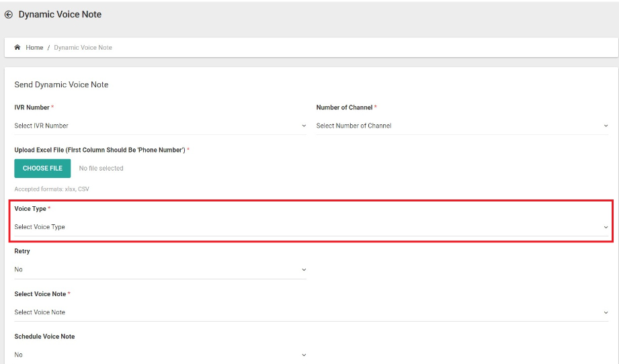Image resolution: width=619 pixels, height=364 pixels.
Task: Click the Retry dropdown chevron arrow
Action: [304, 270]
